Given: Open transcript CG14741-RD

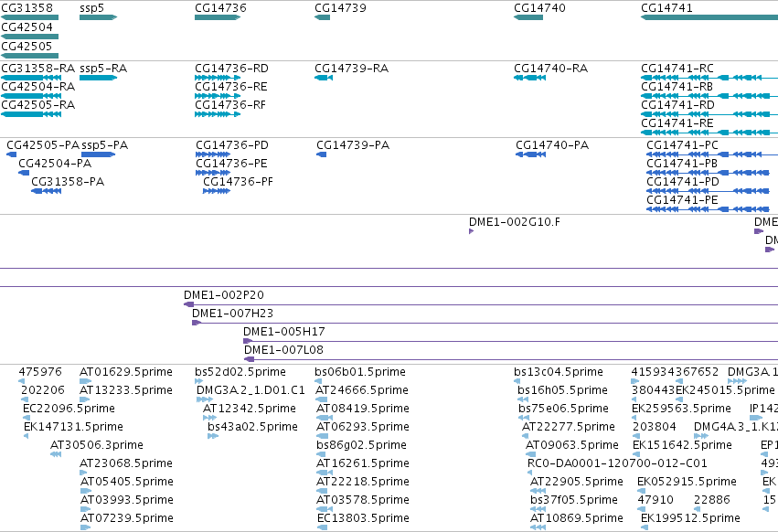Looking at the screenshot, I should pos(709,114).
